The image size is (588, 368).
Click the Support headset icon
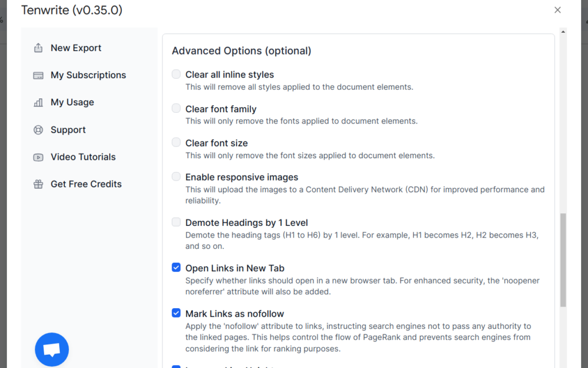point(38,129)
